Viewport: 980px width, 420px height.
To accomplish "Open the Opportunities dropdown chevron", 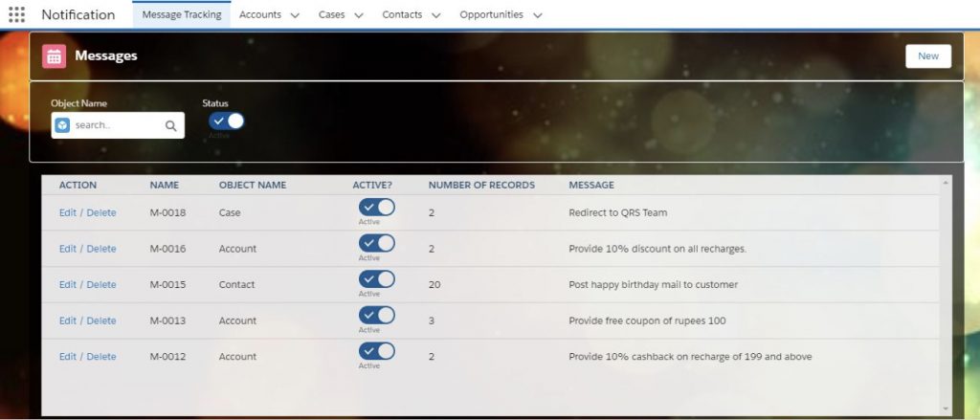I will [538, 15].
